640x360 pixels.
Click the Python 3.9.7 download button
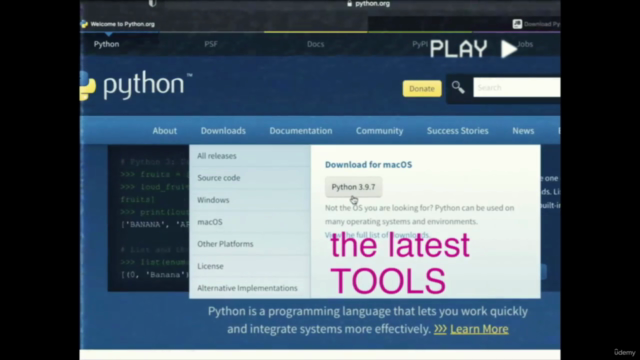pos(353,187)
